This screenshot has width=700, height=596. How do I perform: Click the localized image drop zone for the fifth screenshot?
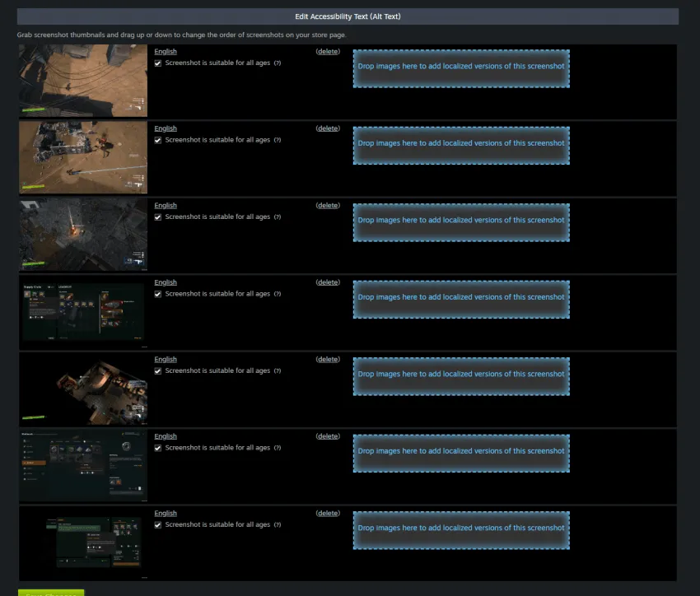[x=461, y=376]
